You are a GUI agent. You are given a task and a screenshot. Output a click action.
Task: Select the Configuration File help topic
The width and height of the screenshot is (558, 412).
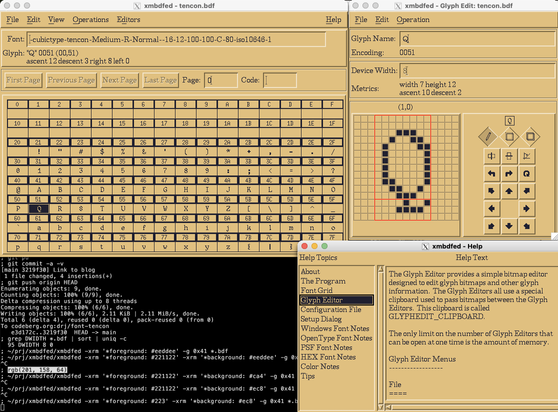(331, 310)
